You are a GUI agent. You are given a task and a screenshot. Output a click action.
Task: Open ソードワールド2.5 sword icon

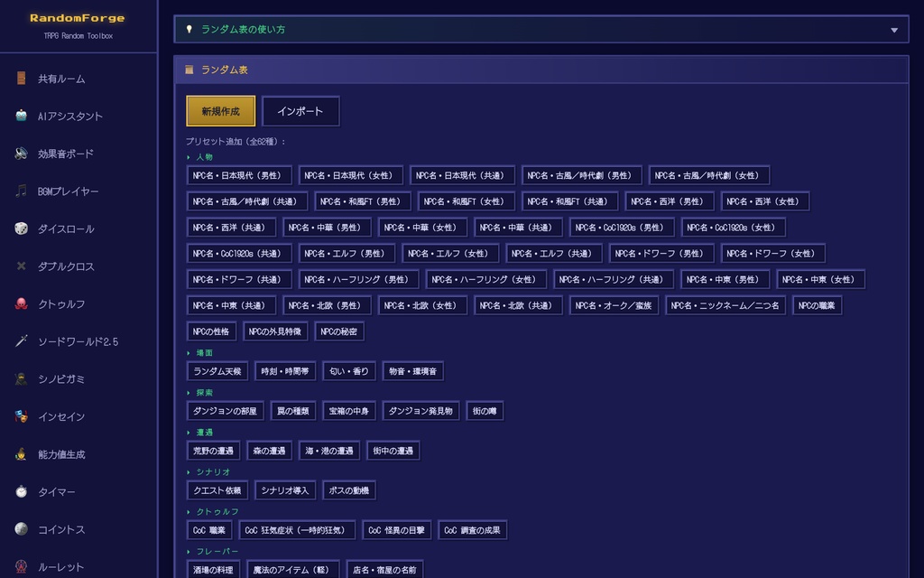[20, 341]
